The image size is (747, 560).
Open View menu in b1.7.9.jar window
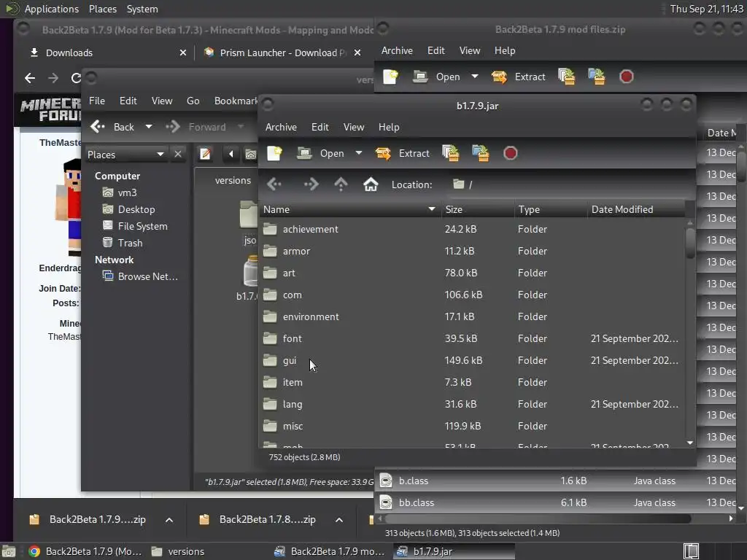(x=354, y=127)
